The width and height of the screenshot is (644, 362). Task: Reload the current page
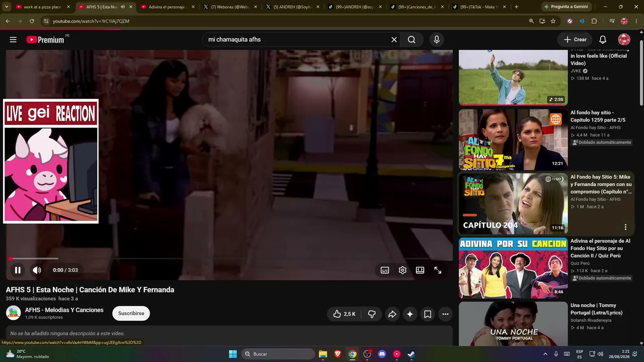tap(32, 21)
